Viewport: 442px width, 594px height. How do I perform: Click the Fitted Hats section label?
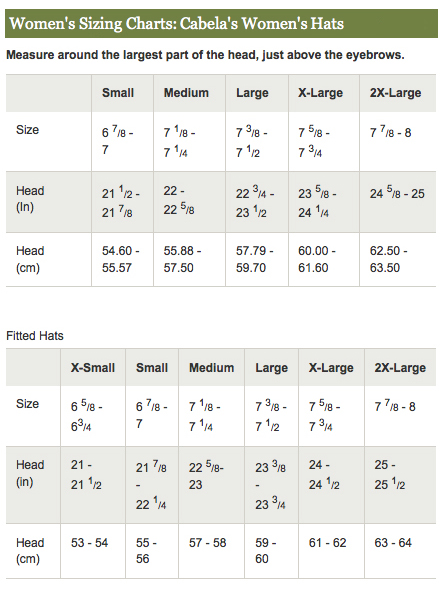coord(35,336)
